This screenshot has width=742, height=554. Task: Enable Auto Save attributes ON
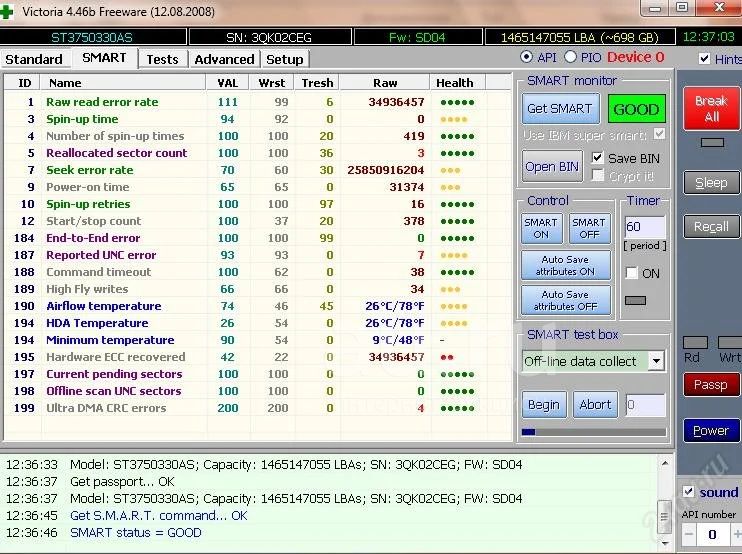pos(565,265)
